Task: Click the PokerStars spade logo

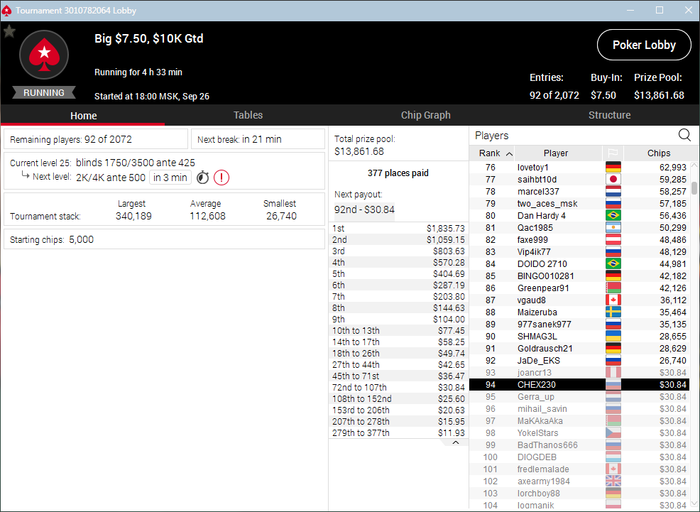Action: coord(44,55)
